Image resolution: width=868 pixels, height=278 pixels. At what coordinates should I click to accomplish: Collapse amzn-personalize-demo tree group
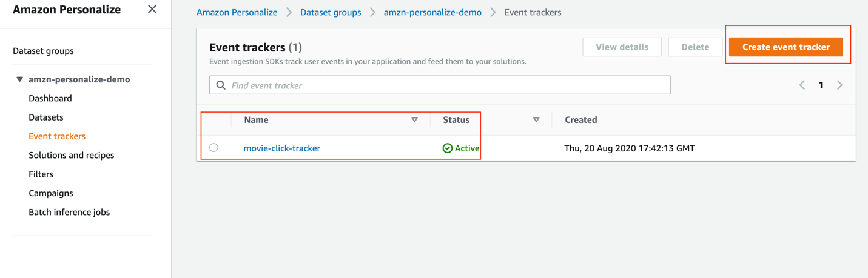pos(20,79)
